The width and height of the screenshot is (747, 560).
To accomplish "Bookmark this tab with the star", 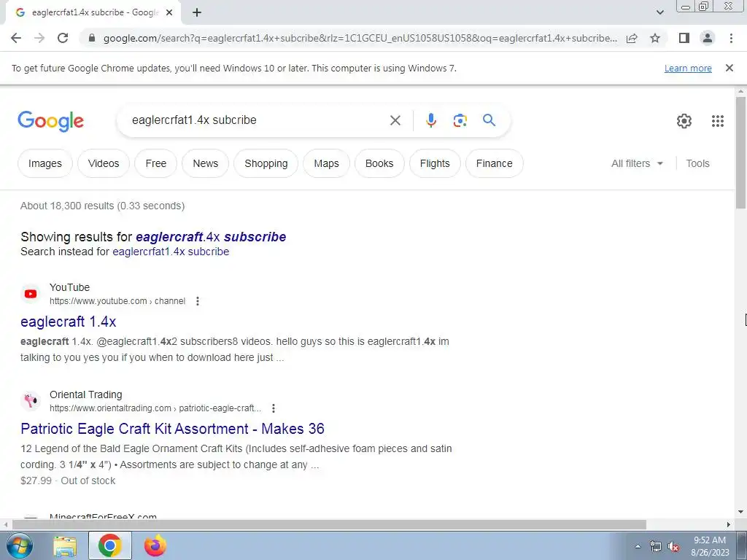I will pos(655,38).
